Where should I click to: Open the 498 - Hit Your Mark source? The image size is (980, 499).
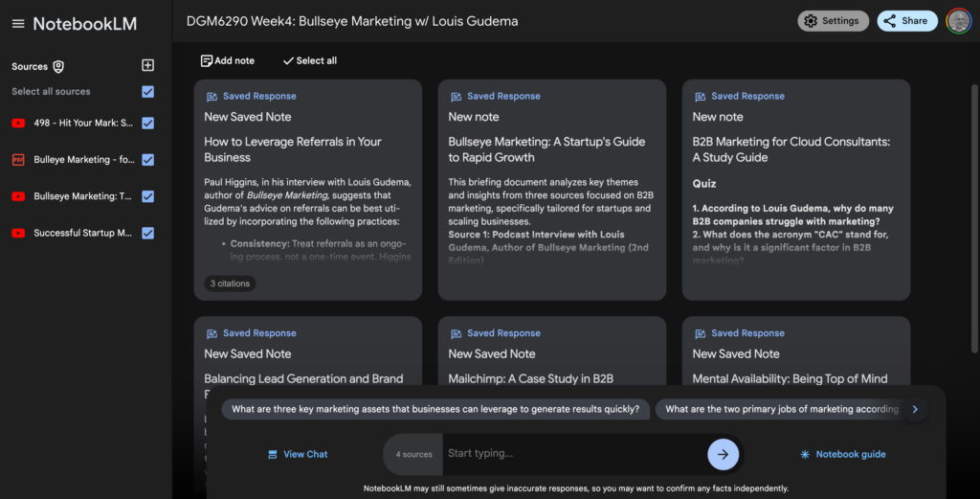(x=83, y=124)
